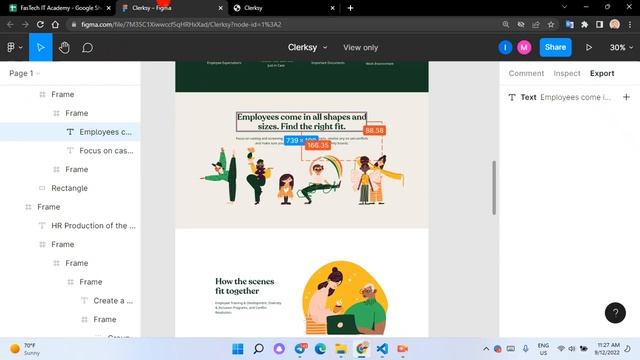The width and height of the screenshot is (640, 360).
Task: Click the Employees come in all shapes heading
Action: tap(302, 122)
